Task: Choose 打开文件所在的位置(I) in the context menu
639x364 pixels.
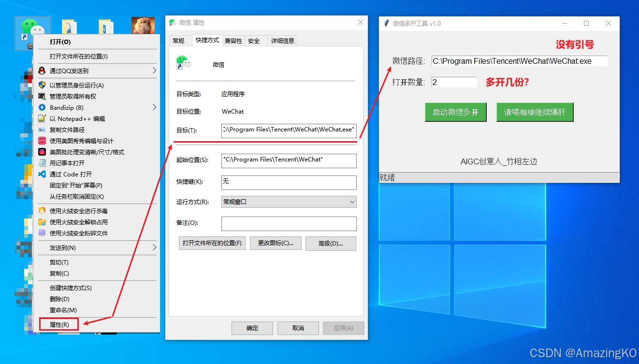Action: 79,56
